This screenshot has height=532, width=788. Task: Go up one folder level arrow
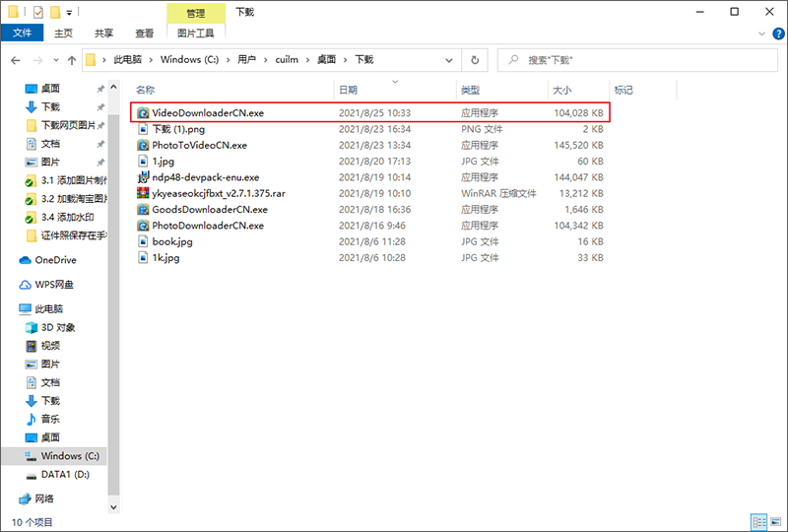tap(72, 60)
